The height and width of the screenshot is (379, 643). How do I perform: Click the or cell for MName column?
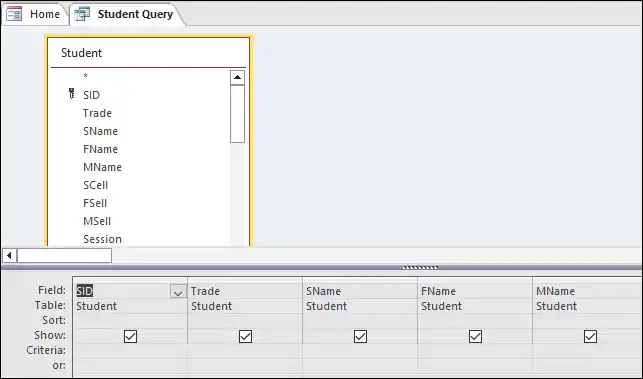click(588, 366)
